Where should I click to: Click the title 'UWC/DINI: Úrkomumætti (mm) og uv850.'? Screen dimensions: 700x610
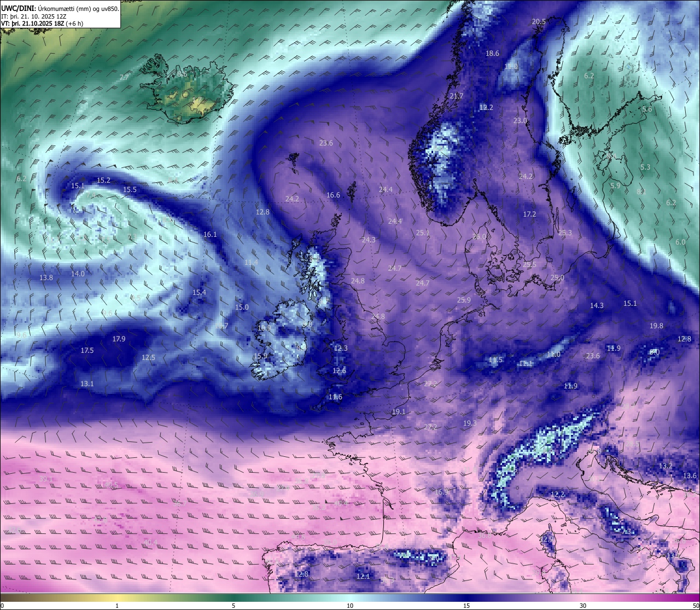tap(60, 9)
